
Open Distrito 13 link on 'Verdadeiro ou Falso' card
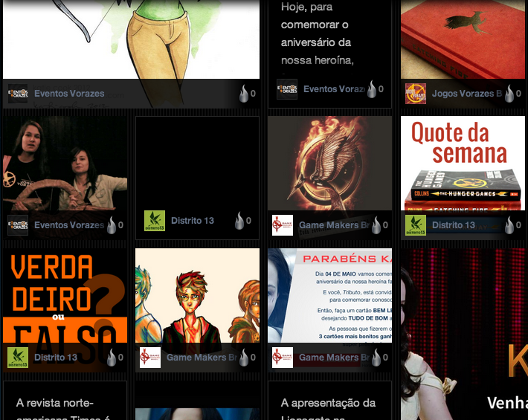click(56, 358)
